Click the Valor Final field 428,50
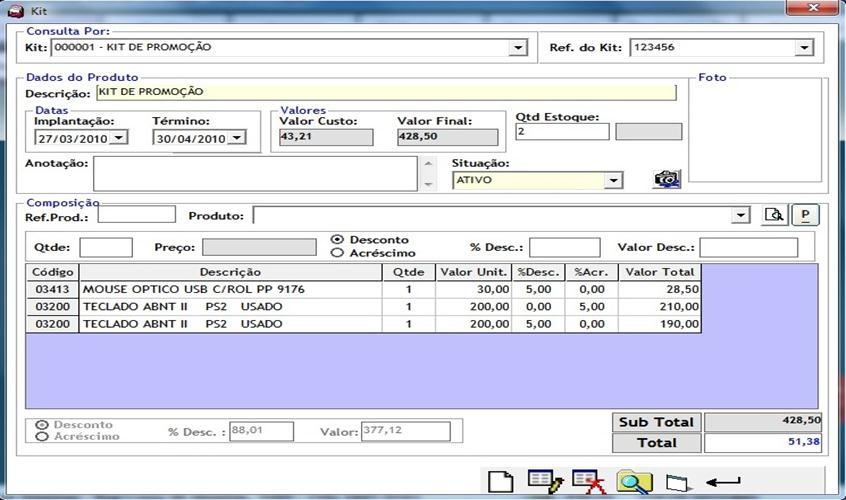Screen dimensions: 846x500 447,137
